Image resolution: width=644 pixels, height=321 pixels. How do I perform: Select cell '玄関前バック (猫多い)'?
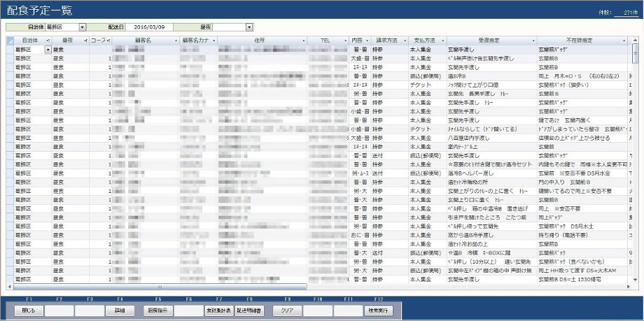(582, 85)
